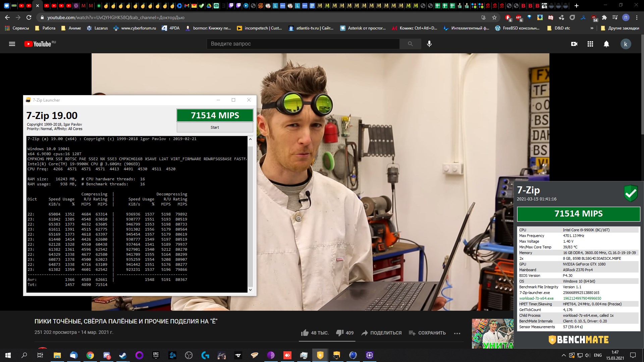Bookmark this page with the star
Viewport: 644px width, 362px height.
(494, 17)
